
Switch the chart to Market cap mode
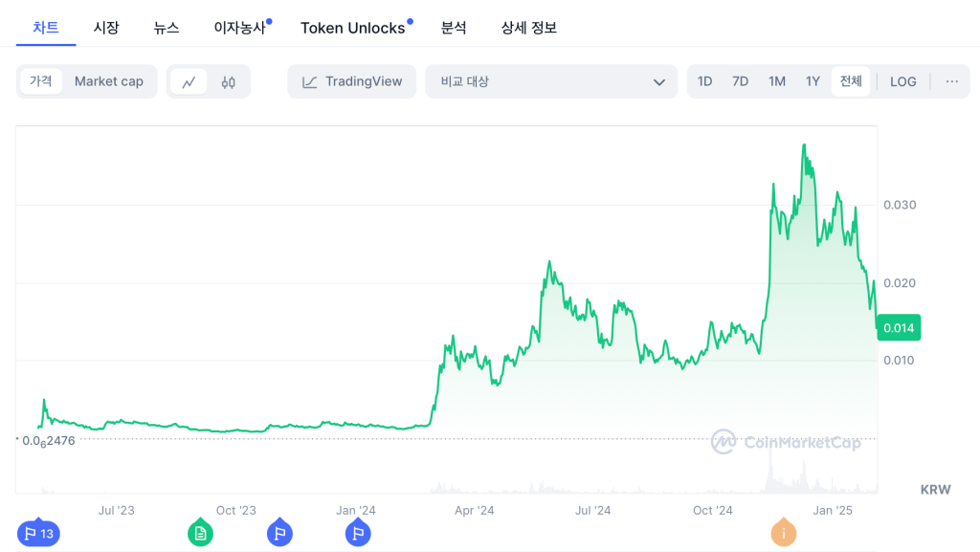click(x=108, y=81)
